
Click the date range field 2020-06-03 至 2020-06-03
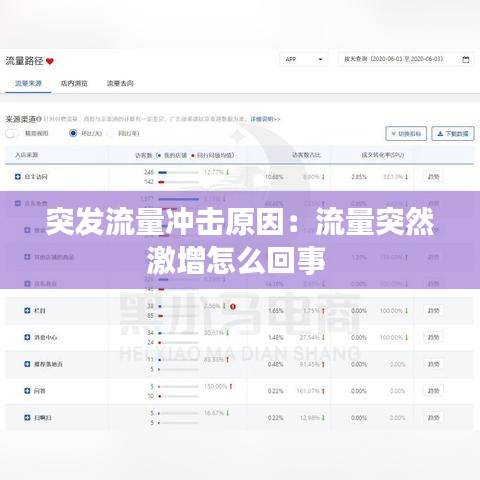(x=406, y=59)
